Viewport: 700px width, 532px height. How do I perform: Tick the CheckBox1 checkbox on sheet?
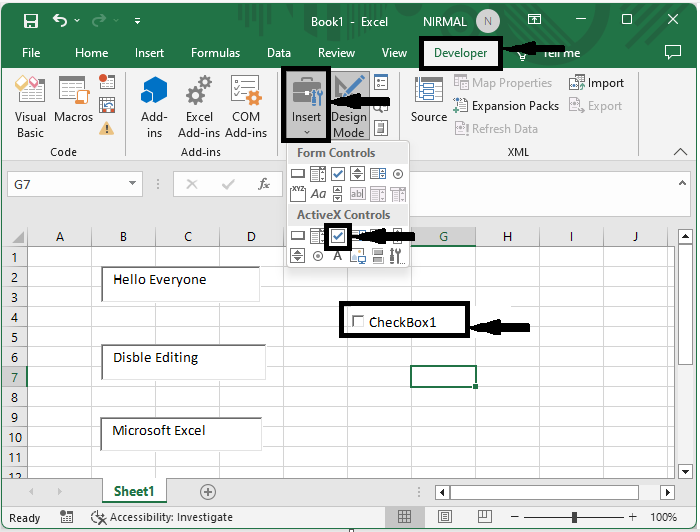[x=358, y=321]
